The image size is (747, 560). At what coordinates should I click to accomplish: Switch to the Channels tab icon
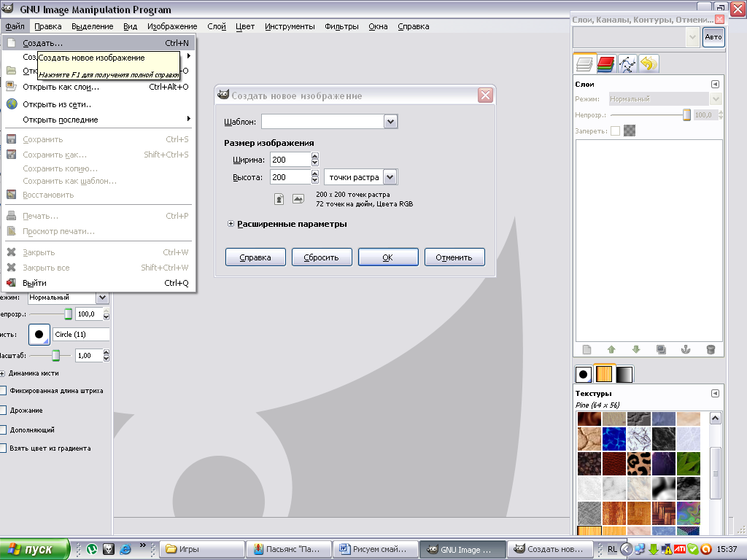(605, 64)
